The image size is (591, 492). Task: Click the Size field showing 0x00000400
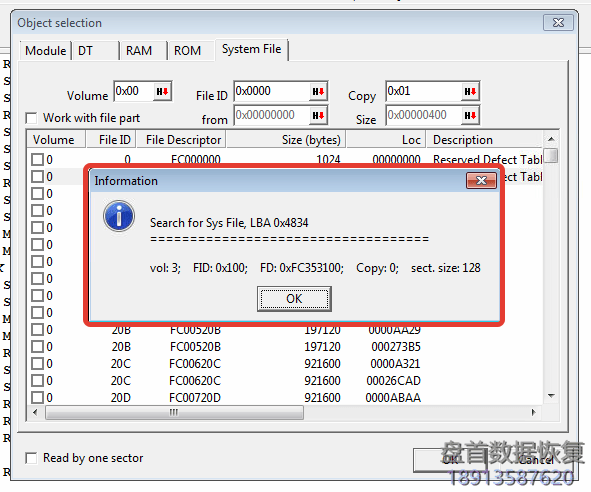coord(424,115)
